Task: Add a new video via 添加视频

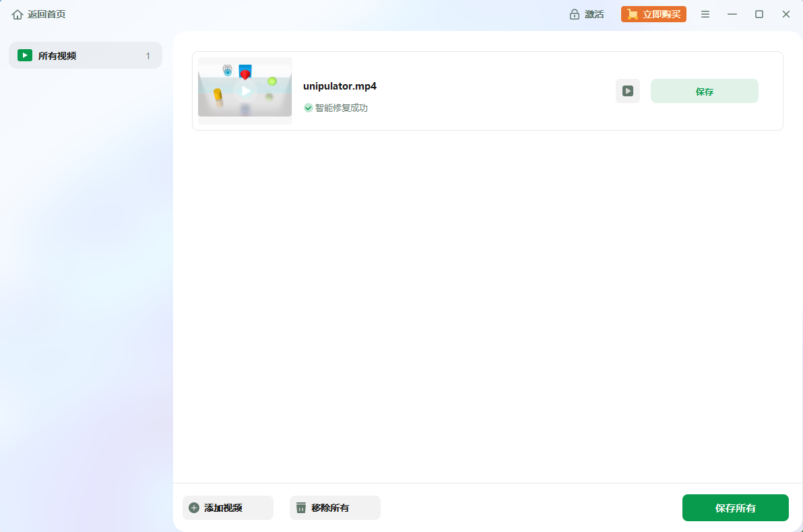Action: 228,508
